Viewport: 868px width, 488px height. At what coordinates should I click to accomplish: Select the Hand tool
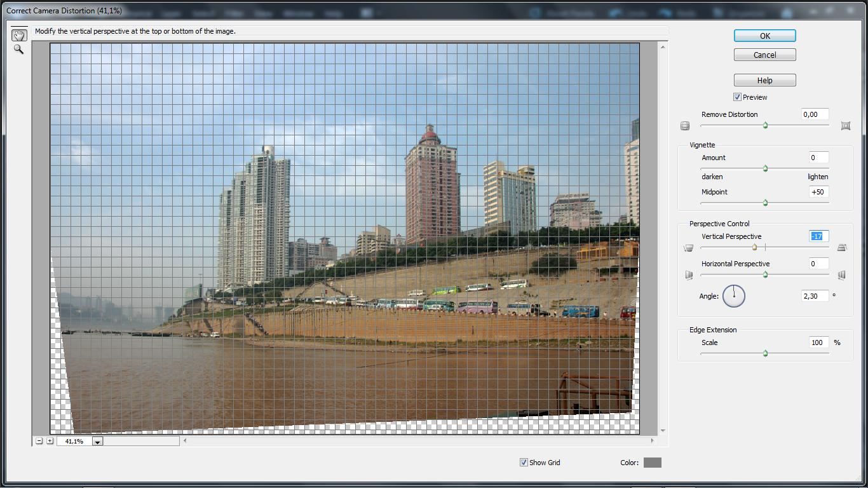[x=19, y=35]
